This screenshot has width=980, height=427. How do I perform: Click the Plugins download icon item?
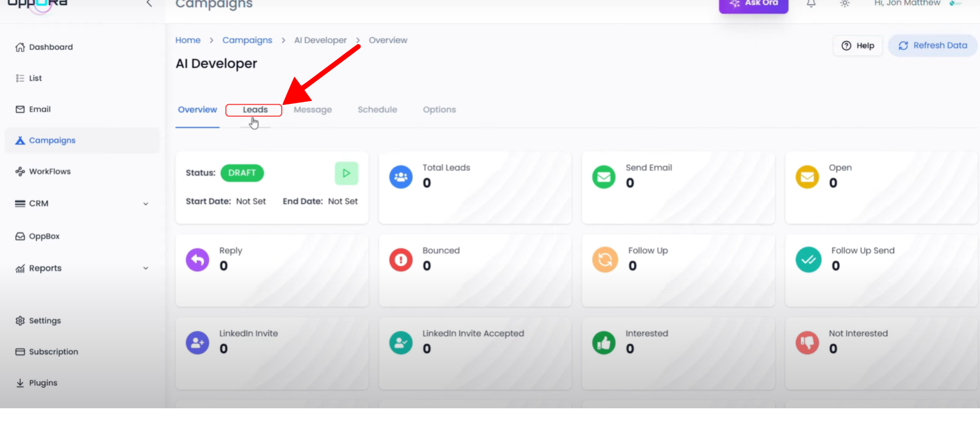[x=43, y=383]
